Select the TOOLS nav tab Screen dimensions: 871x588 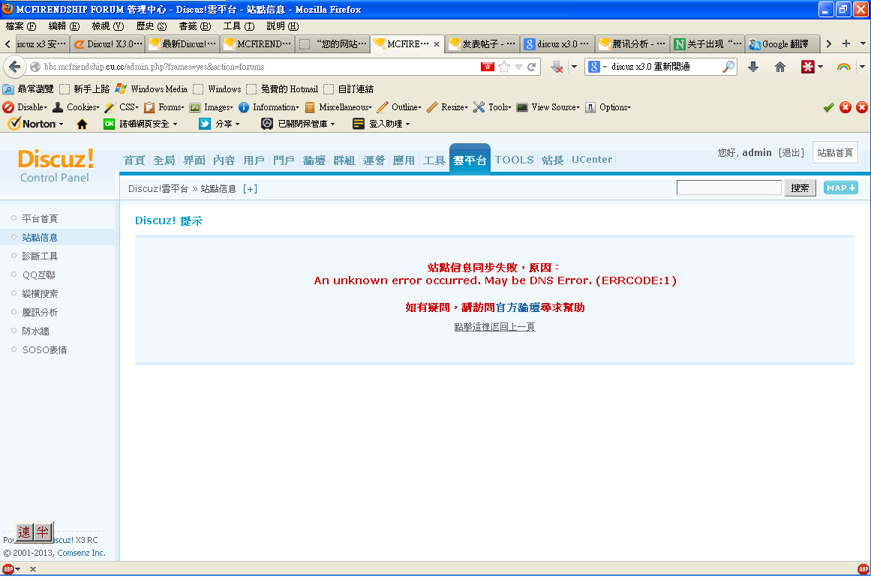pyautogui.click(x=515, y=160)
